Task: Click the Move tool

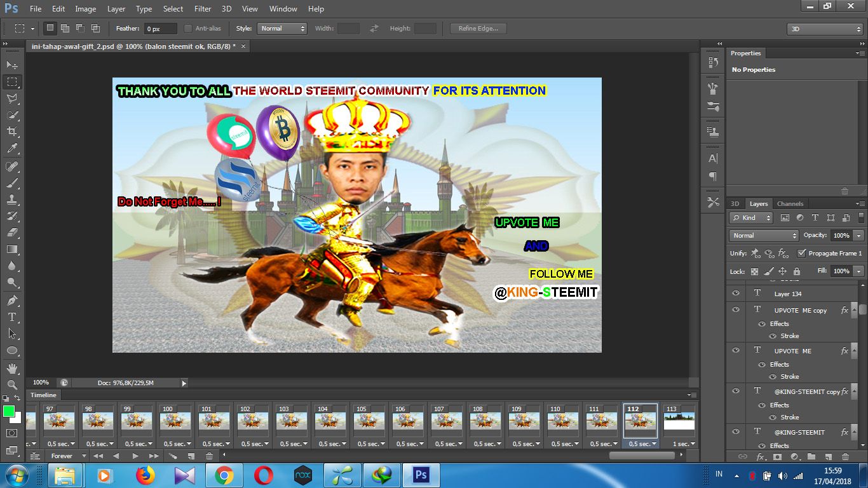Action: 12,65
